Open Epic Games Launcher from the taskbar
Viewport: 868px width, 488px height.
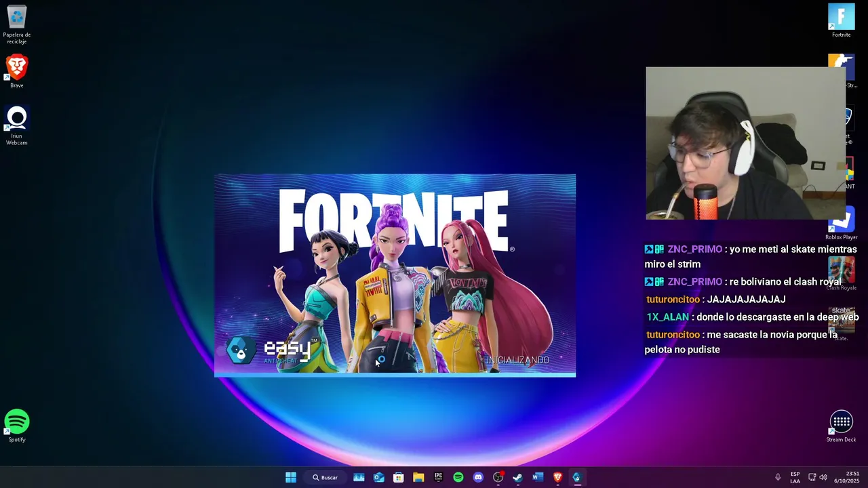[x=438, y=477]
